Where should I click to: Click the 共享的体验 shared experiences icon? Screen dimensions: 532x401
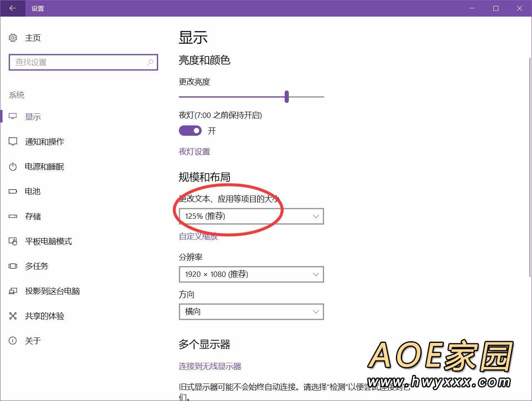(13, 316)
